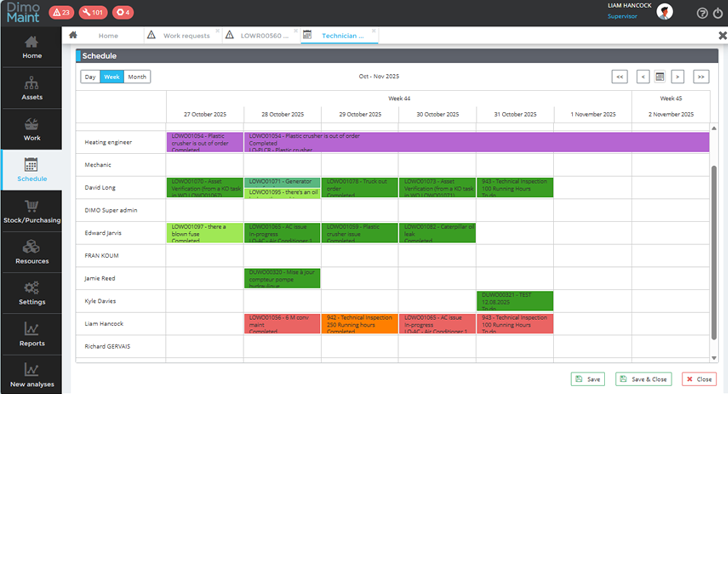Open Stock/Purchasing from the sidebar
This screenshot has width=728, height=582.
click(x=32, y=211)
